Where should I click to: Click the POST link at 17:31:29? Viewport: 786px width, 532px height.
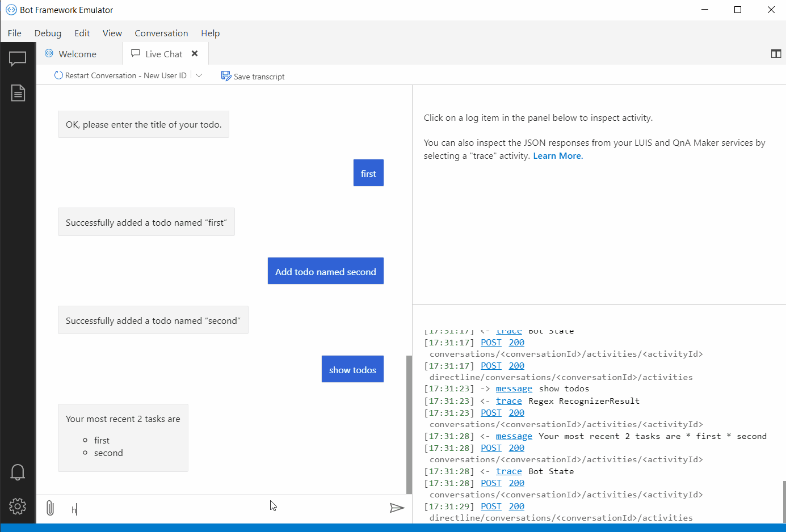[x=491, y=506]
